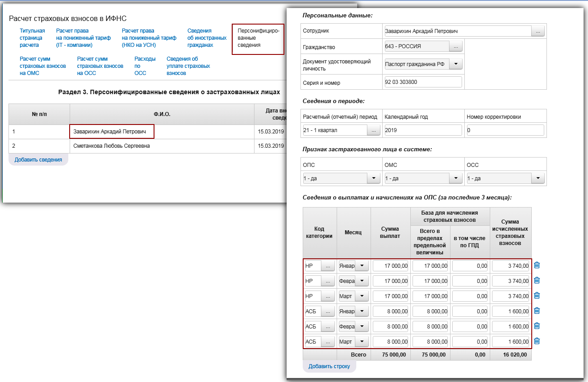This screenshot has width=588, height=382.
Task: Open Сведения об уплате страховых взносов tab
Action: pyautogui.click(x=188, y=66)
